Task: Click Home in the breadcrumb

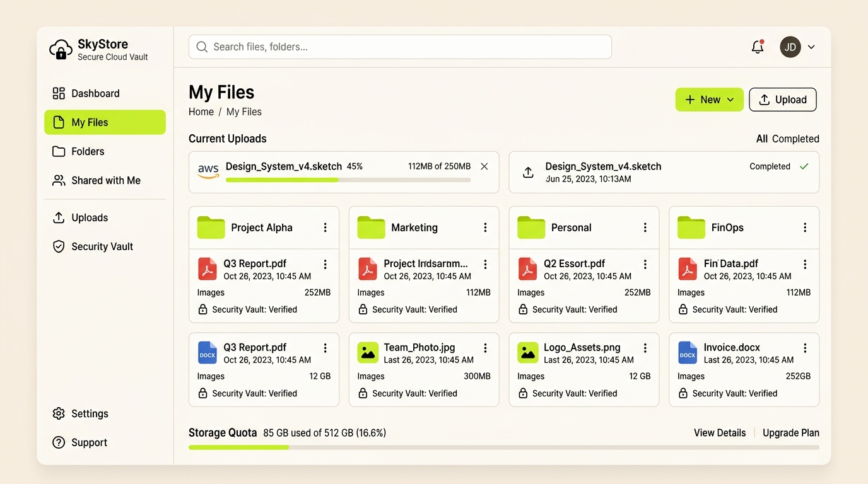Action: coord(201,112)
